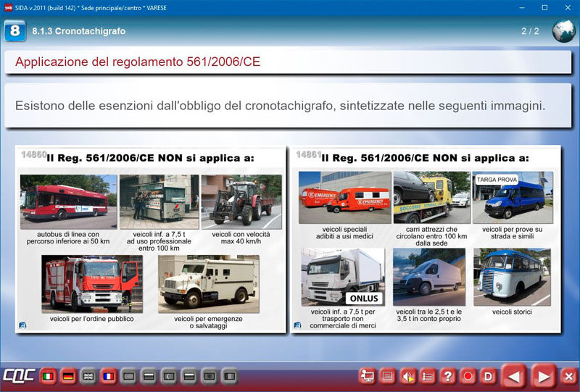Select the Italian flag language button

pyautogui.click(x=49, y=377)
